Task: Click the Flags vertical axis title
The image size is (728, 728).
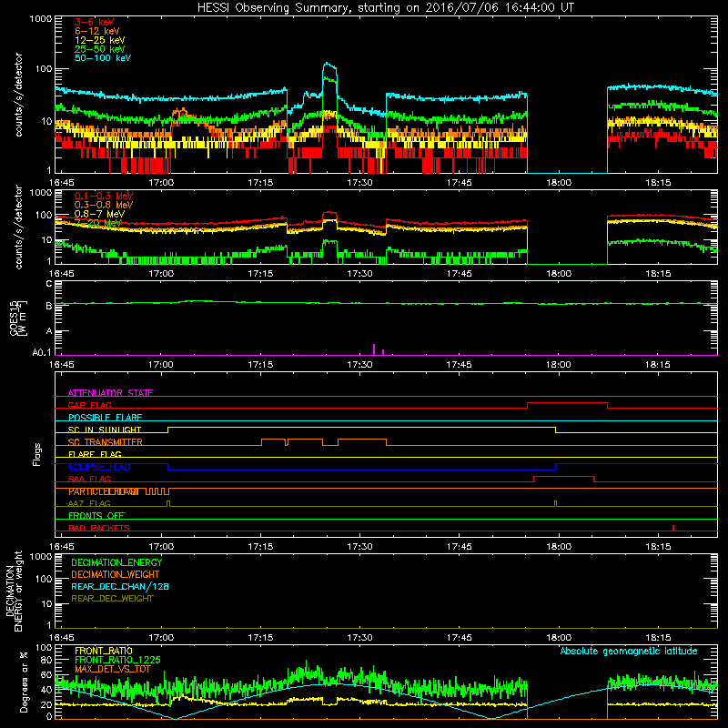Action: pyautogui.click(x=37, y=454)
